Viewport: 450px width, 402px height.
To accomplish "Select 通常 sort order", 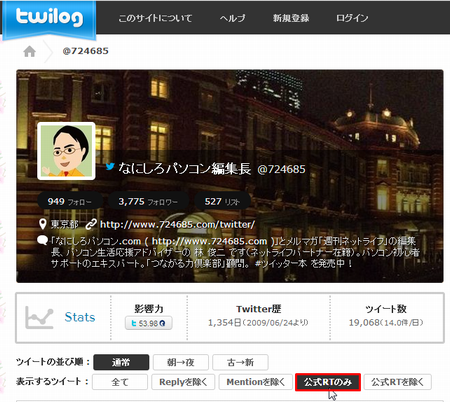I will [121, 362].
